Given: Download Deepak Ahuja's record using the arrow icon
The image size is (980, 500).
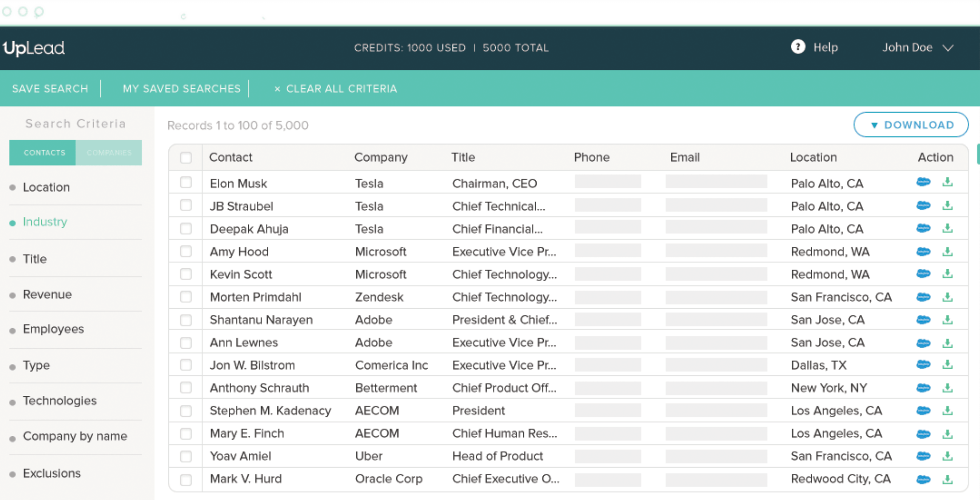Looking at the screenshot, I should 947,228.
